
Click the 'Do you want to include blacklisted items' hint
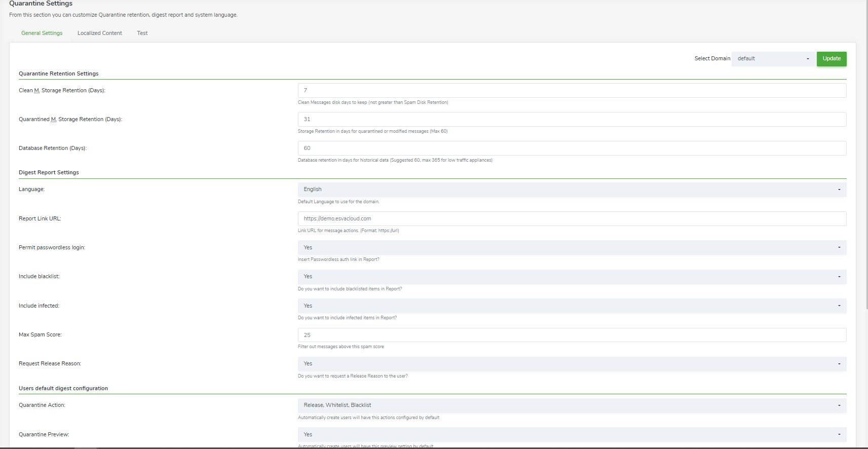[350, 289]
